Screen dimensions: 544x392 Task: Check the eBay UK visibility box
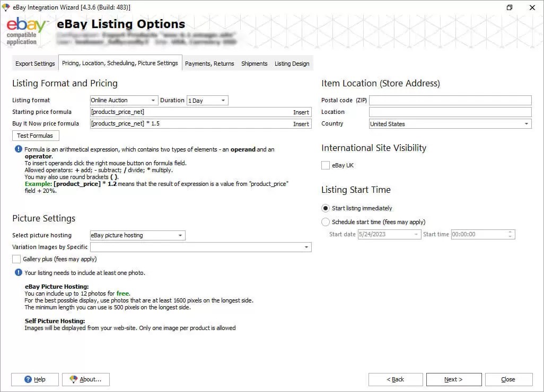coord(326,165)
